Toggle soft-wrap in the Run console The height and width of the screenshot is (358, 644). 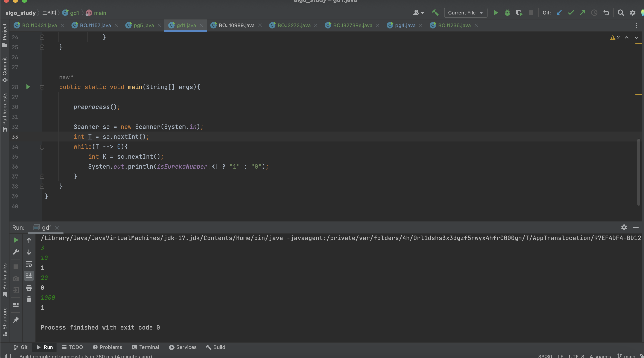click(x=29, y=264)
